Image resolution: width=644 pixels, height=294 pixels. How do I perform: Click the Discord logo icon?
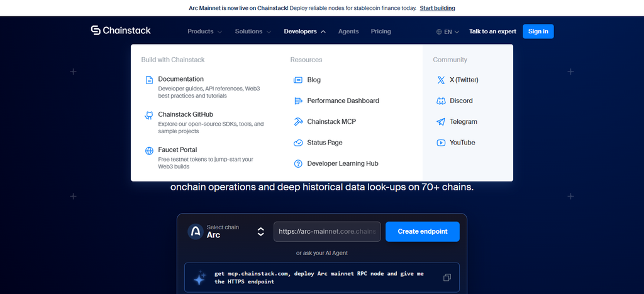441,101
